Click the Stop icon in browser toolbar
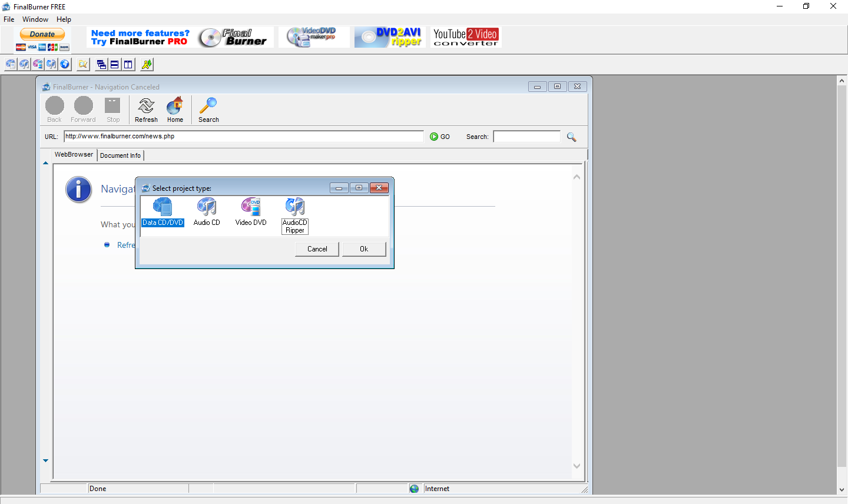This screenshot has width=848, height=504. [113, 110]
